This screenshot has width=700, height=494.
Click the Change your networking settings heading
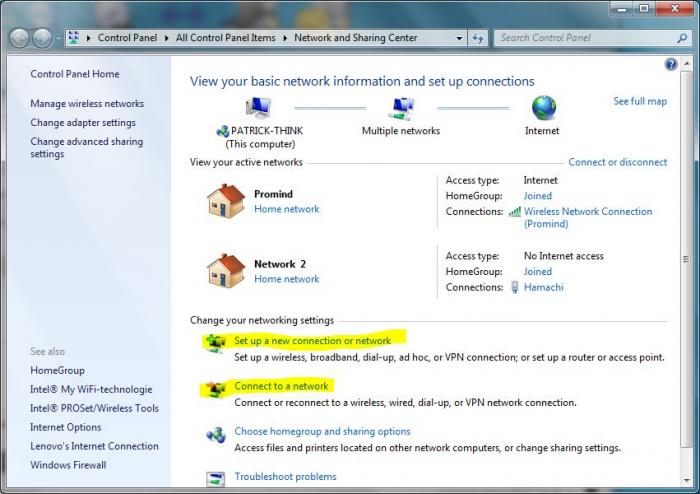click(262, 320)
